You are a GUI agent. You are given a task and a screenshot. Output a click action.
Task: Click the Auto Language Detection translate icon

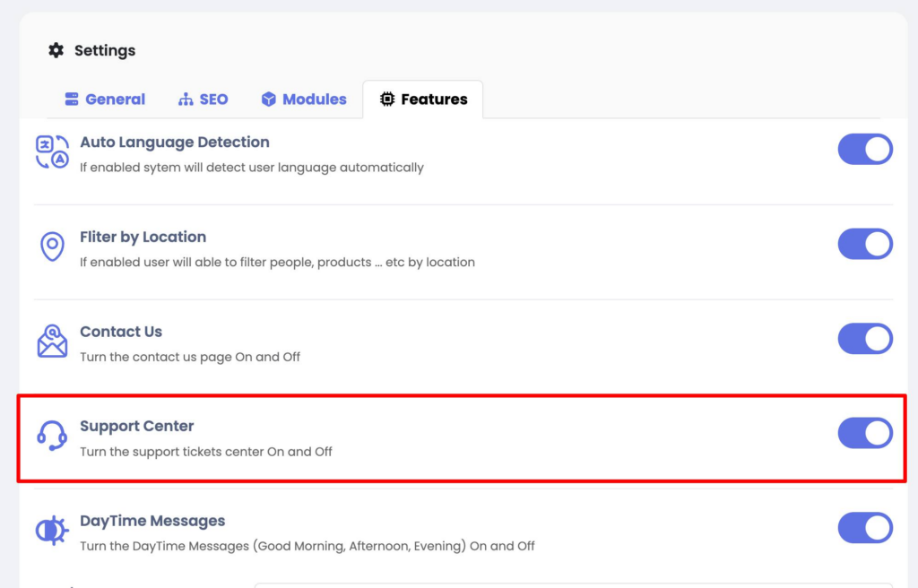[52, 151]
